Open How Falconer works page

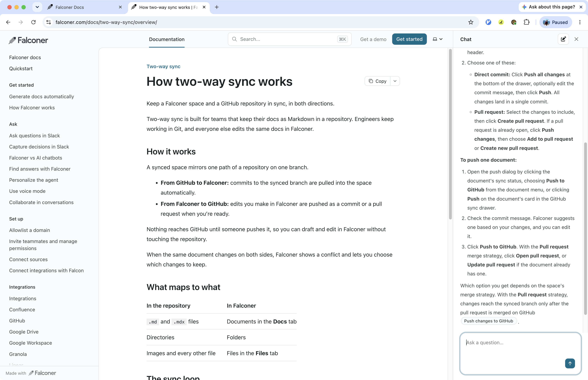coord(32,108)
